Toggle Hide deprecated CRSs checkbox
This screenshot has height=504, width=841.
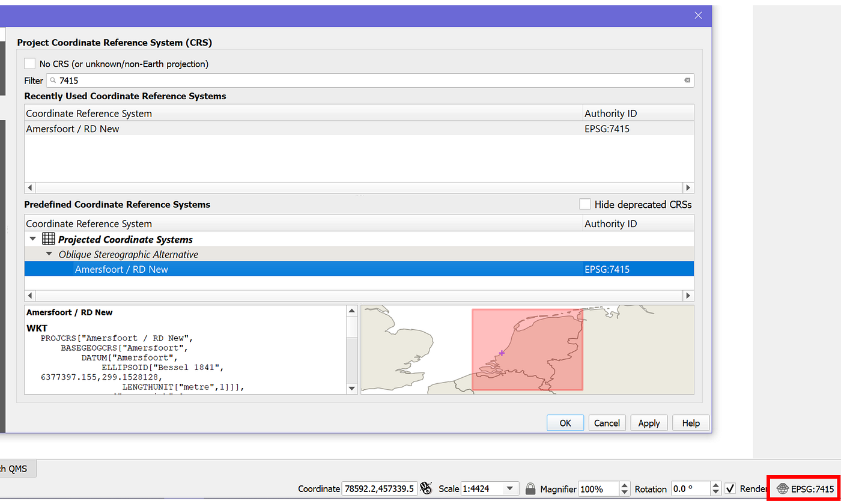click(x=584, y=204)
